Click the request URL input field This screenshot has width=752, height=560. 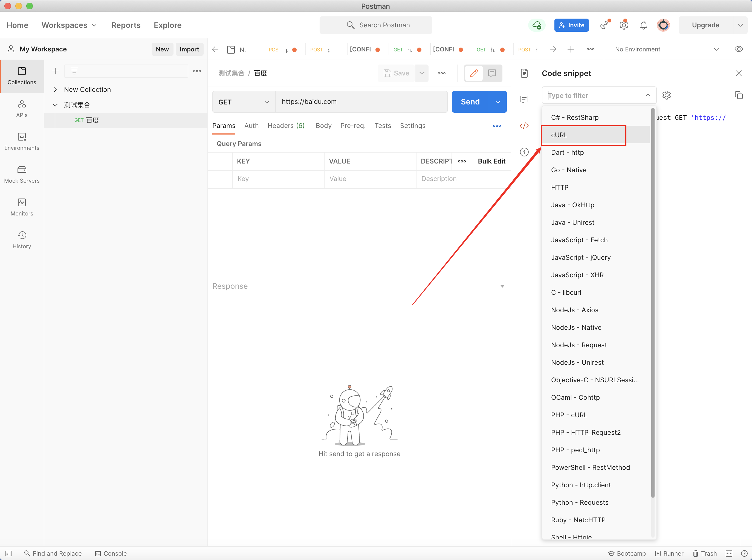pos(361,102)
